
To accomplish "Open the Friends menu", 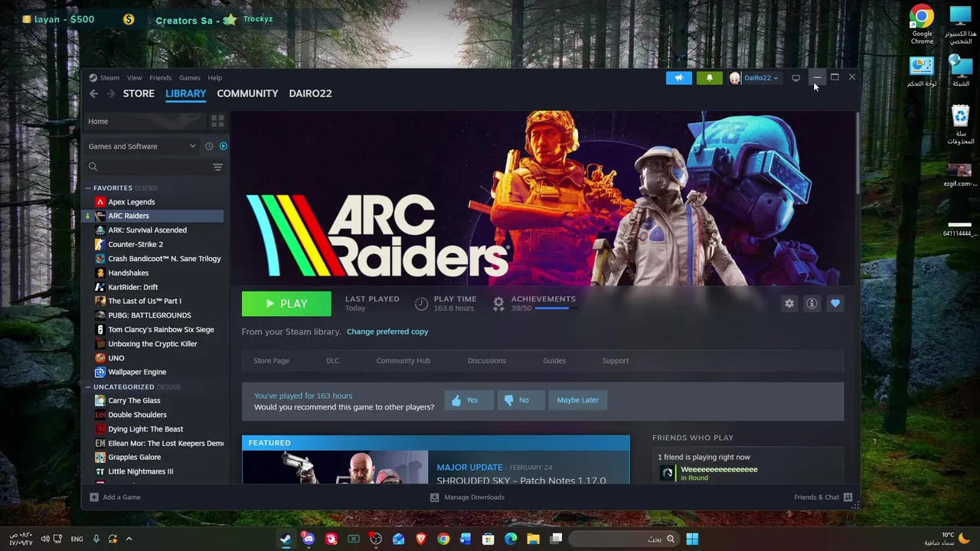I will point(160,77).
